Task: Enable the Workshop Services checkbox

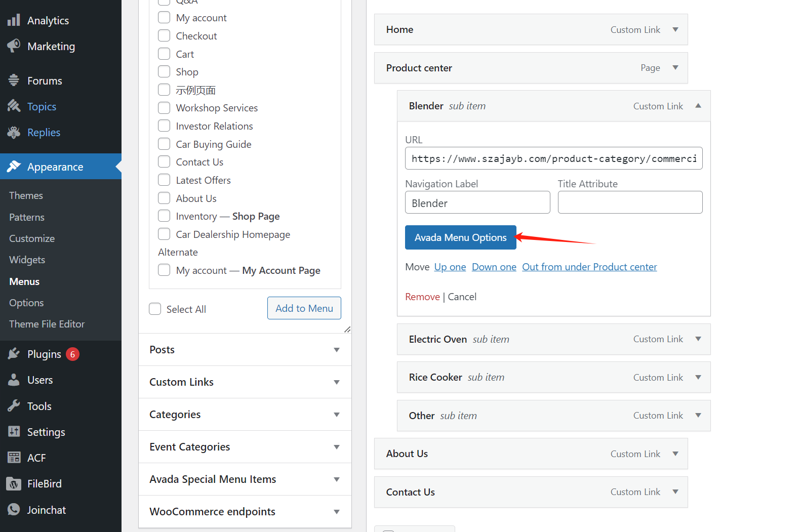Action: pos(164,108)
